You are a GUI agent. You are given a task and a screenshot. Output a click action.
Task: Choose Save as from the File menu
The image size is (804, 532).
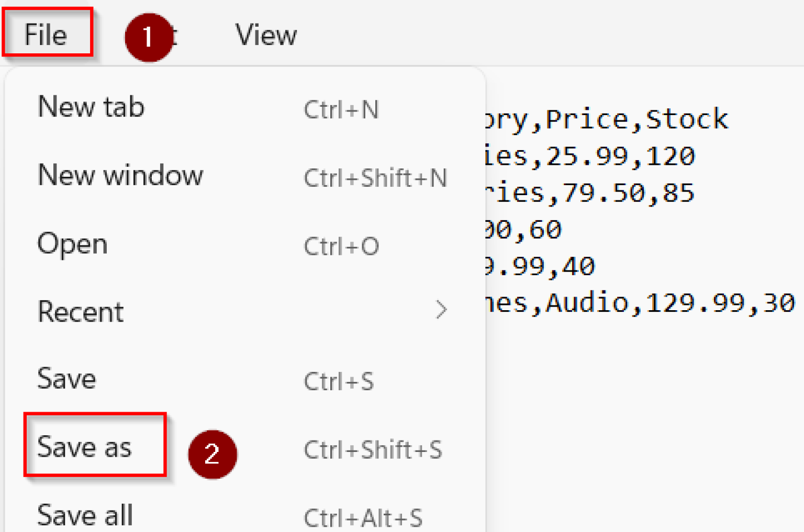tap(85, 447)
